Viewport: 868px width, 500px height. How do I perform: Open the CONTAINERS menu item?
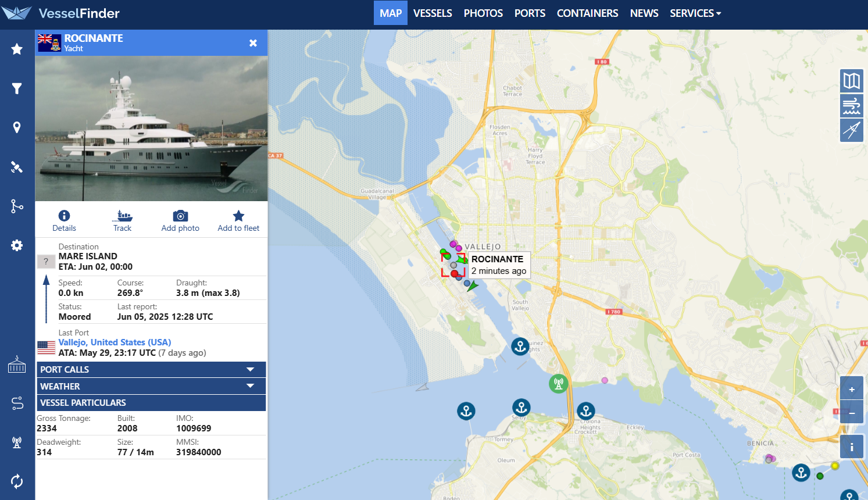pyautogui.click(x=587, y=13)
